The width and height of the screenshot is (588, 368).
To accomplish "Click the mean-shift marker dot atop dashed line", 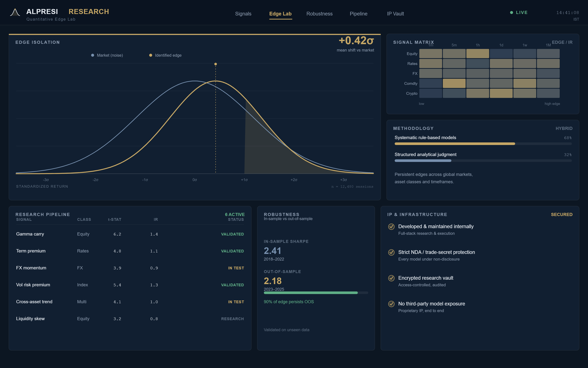I will (x=216, y=64).
